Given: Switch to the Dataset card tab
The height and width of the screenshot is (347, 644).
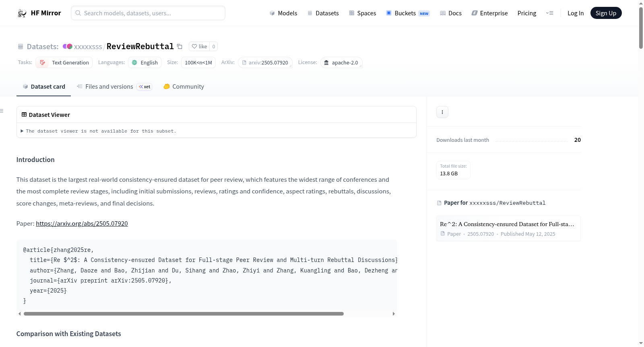Looking at the screenshot, I should (43, 87).
